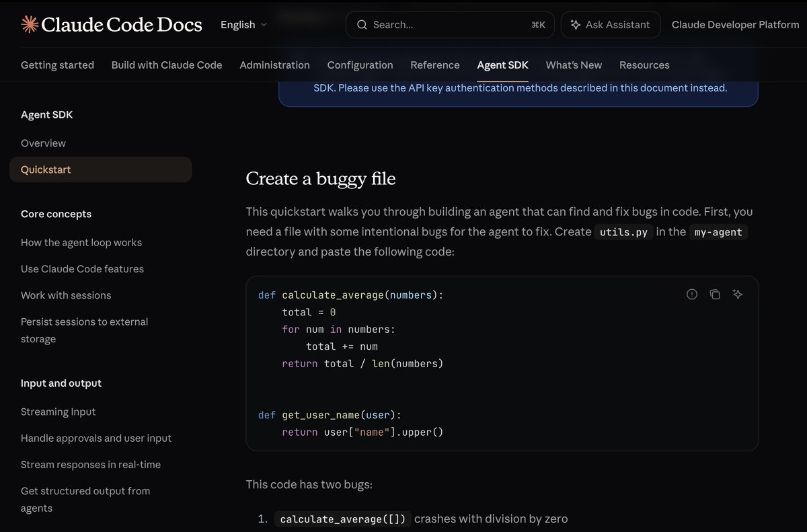The image size is (807, 532).
Task: Click the report issue icon on code block
Action: tap(692, 294)
